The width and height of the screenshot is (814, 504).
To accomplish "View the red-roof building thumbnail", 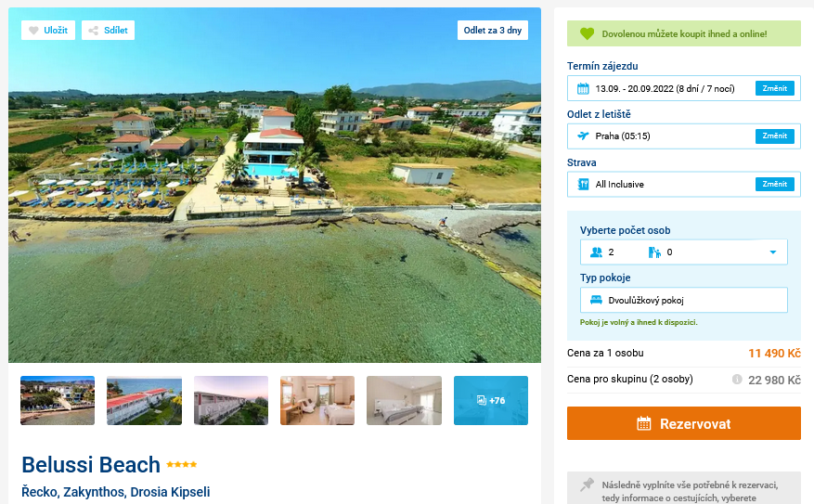I will [x=144, y=400].
